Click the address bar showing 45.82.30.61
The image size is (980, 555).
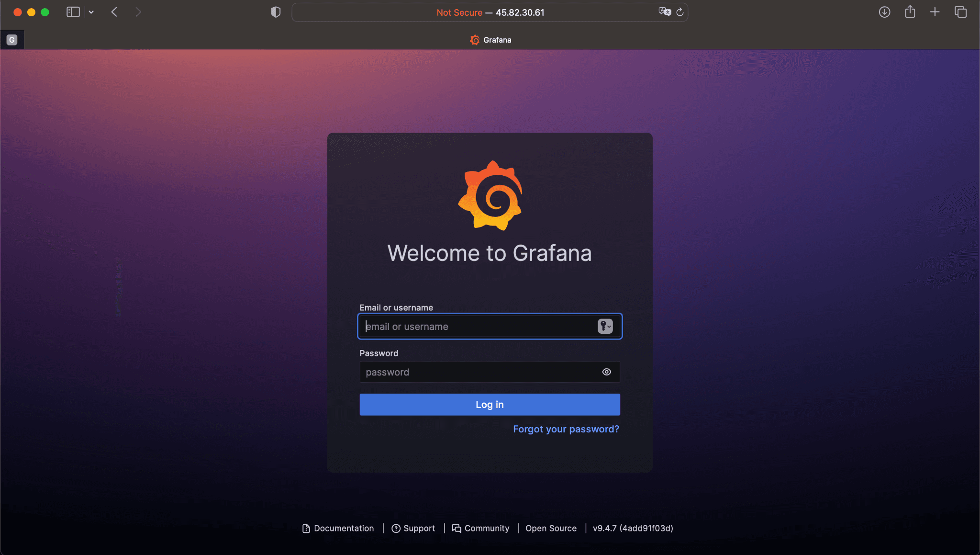[x=490, y=12]
